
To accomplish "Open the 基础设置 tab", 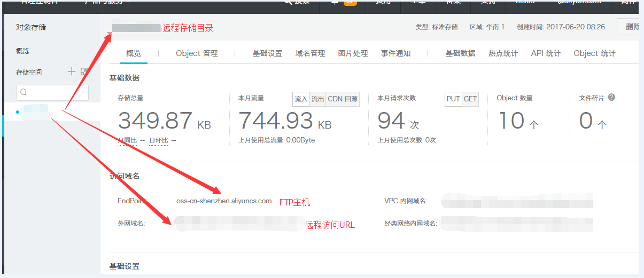I will point(267,53).
